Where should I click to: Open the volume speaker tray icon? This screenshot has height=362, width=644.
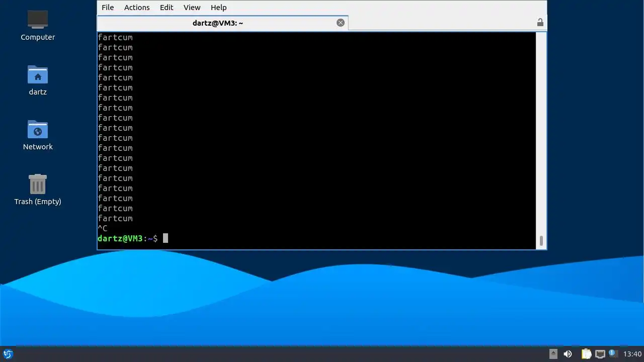coord(568,354)
